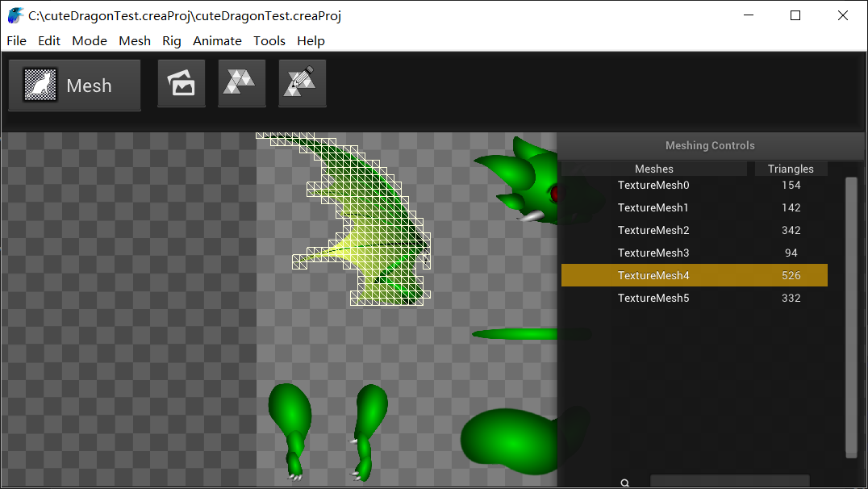Image resolution: width=868 pixels, height=489 pixels.
Task: Click the Mesh mode button with cat icon
Action: [74, 86]
